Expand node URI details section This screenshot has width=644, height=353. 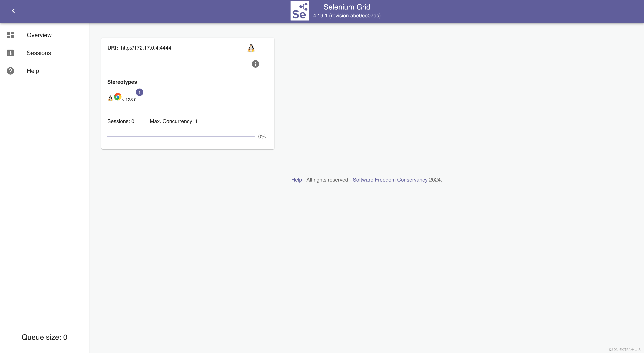tap(255, 64)
